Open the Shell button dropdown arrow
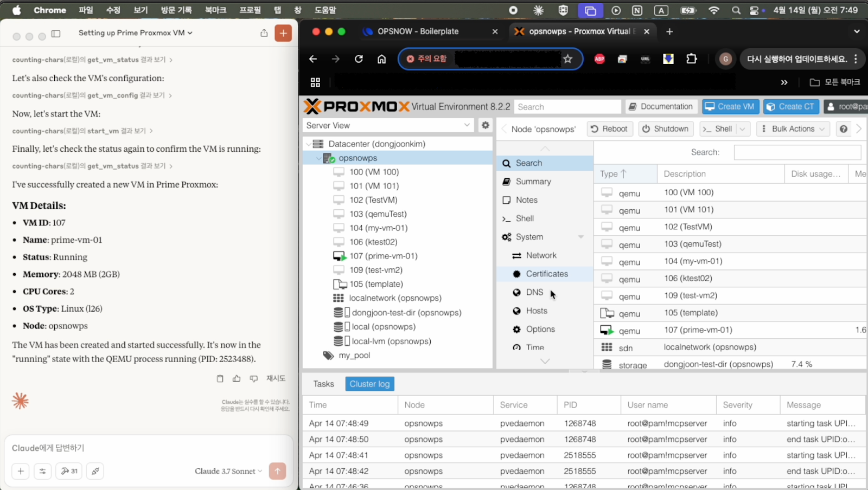 (x=742, y=129)
